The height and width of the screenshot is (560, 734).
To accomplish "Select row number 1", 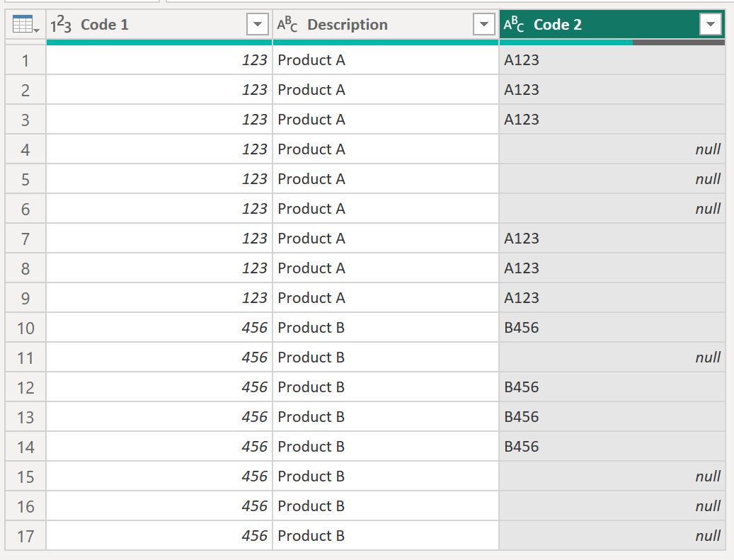I will click(x=25, y=60).
